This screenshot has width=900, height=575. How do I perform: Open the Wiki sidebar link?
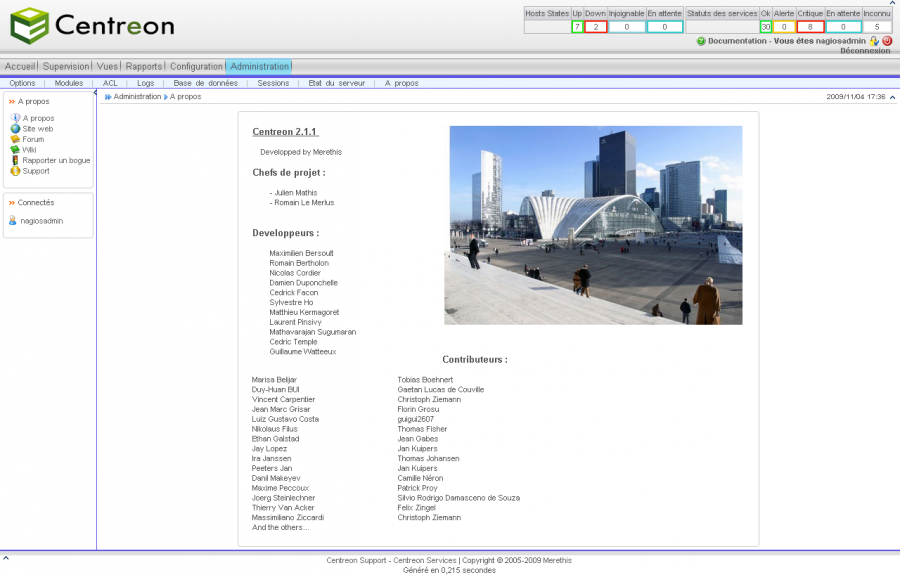29,150
